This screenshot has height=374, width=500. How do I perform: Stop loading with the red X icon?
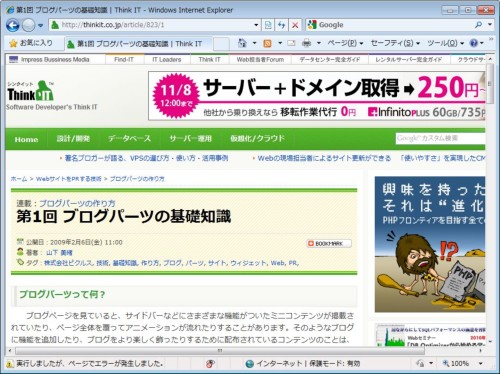295,25
